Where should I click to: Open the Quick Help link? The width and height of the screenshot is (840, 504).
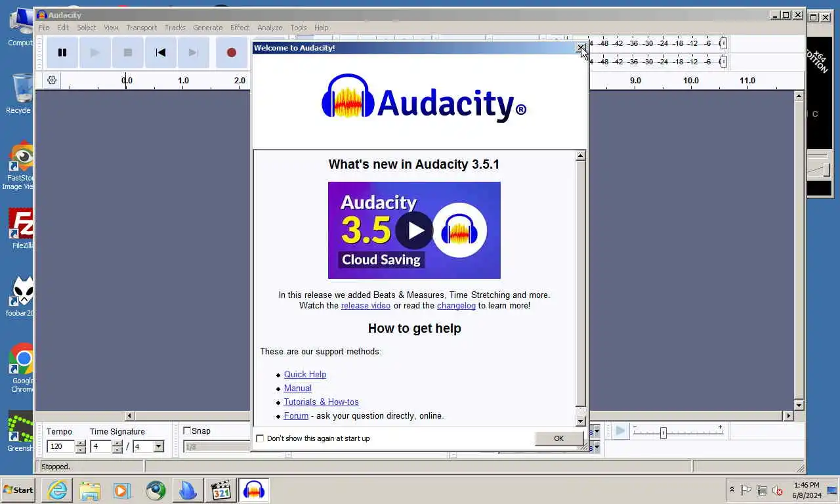305,374
